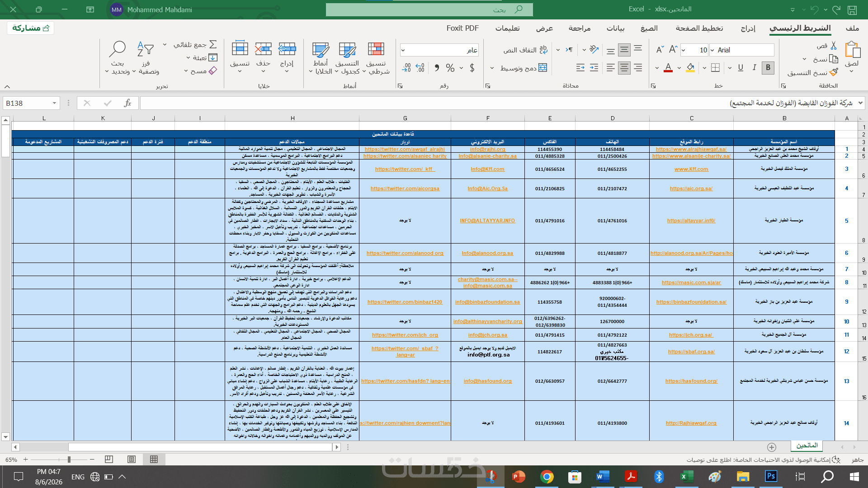Screen dimensions: 868x488
Task: Toggle Underline formatting
Action: pyautogui.click(x=741, y=68)
